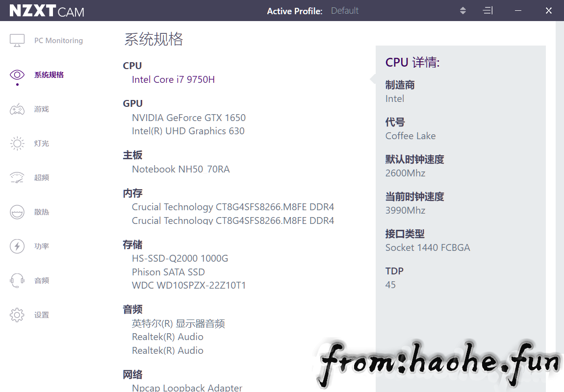Image resolution: width=564 pixels, height=392 pixels.
Task: Open the Active Profile up-down selector
Action: coord(463,11)
